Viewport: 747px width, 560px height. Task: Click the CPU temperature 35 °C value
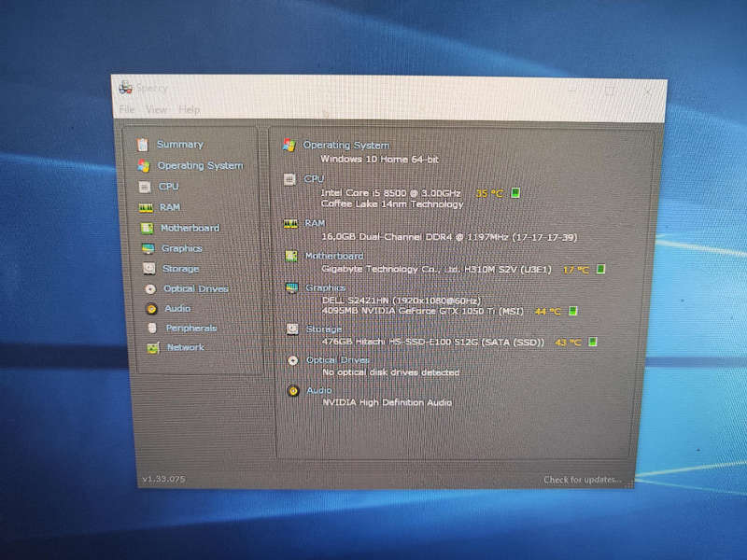click(489, 193)
